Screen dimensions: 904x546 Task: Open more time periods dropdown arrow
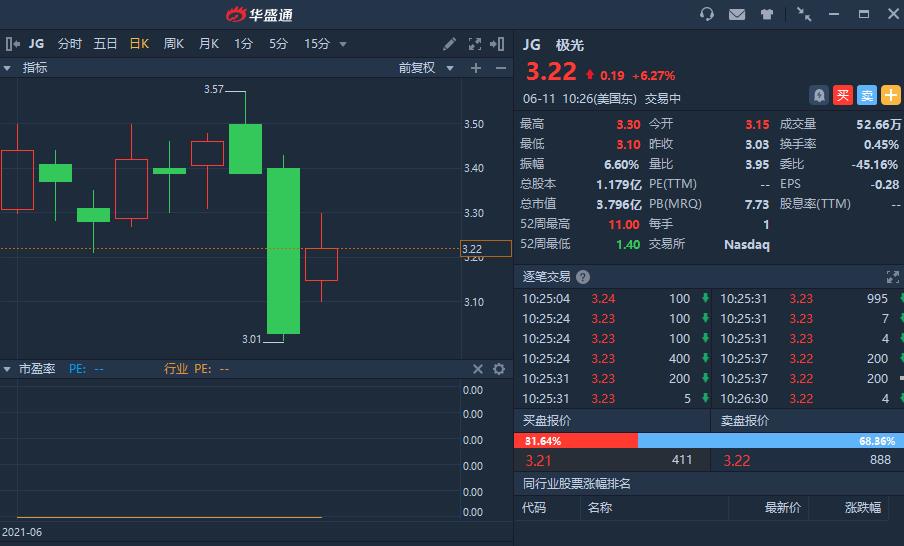point(343,44)
